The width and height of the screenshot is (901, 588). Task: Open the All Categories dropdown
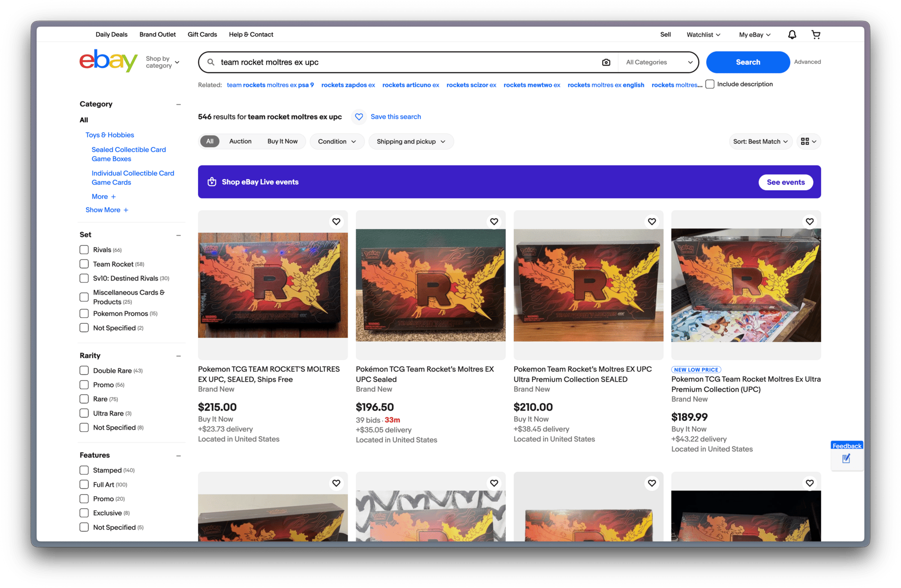659,62
